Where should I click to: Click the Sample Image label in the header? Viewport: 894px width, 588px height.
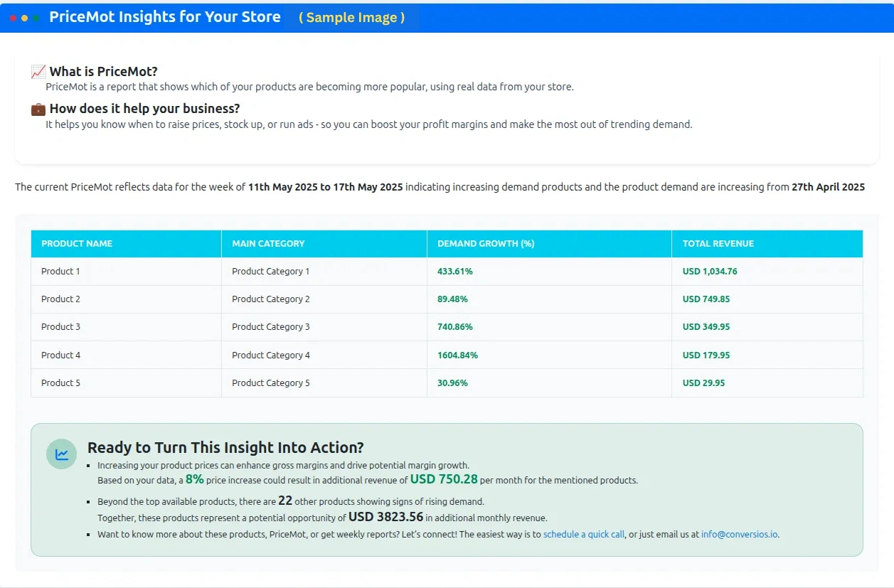[x=351, y=18]
